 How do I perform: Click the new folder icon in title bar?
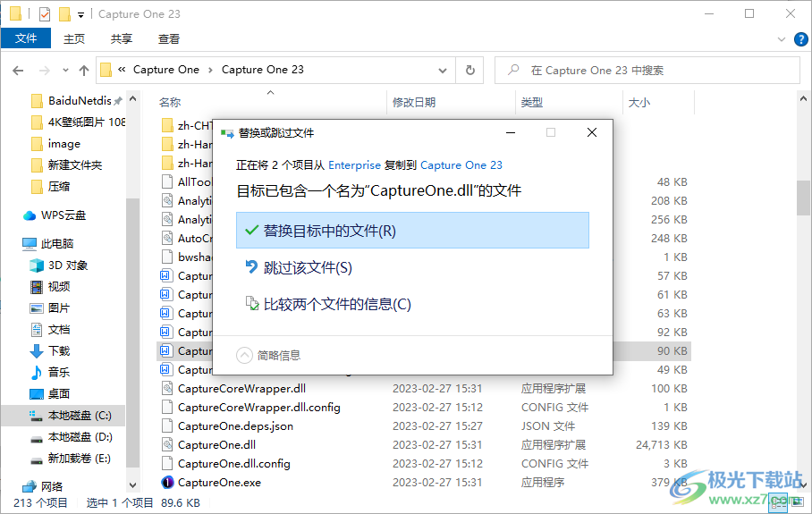point(64,14)
